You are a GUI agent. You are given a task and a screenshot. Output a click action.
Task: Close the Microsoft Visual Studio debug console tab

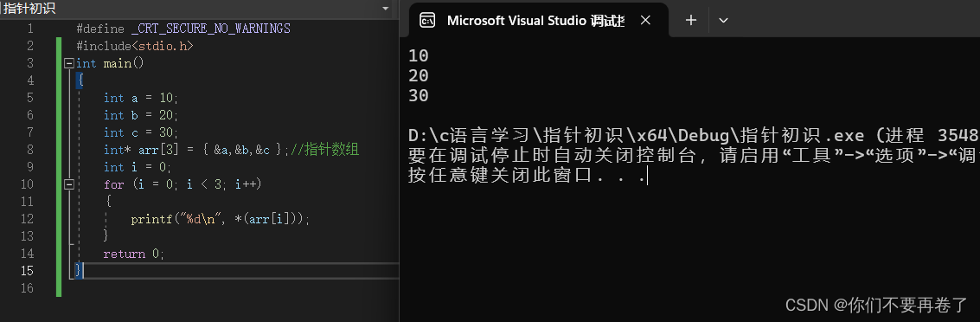(645, 20)
